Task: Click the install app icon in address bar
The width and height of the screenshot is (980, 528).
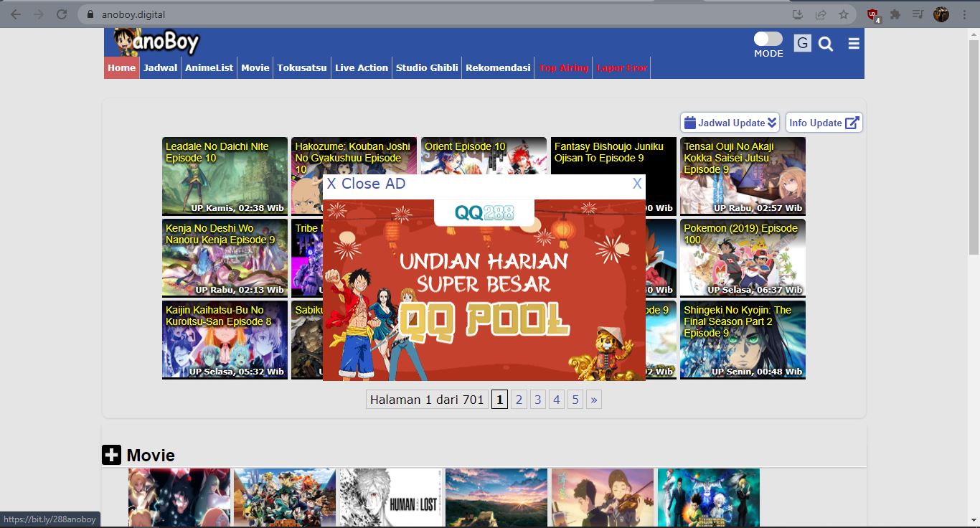Action: [798, 14]
